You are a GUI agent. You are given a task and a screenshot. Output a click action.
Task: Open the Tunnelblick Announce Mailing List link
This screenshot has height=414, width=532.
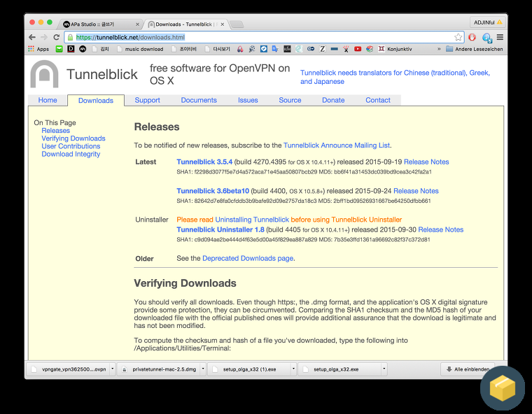337,145
